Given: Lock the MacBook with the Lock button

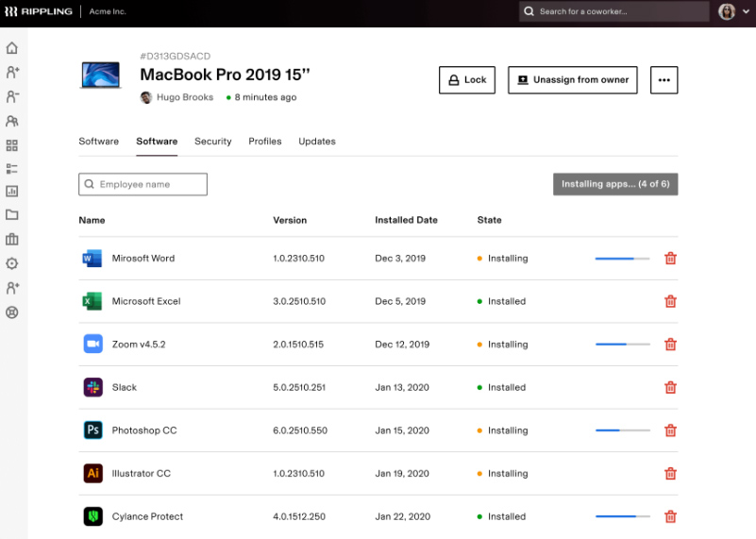Looking at the screenshot, I should (x=466, y=80).
